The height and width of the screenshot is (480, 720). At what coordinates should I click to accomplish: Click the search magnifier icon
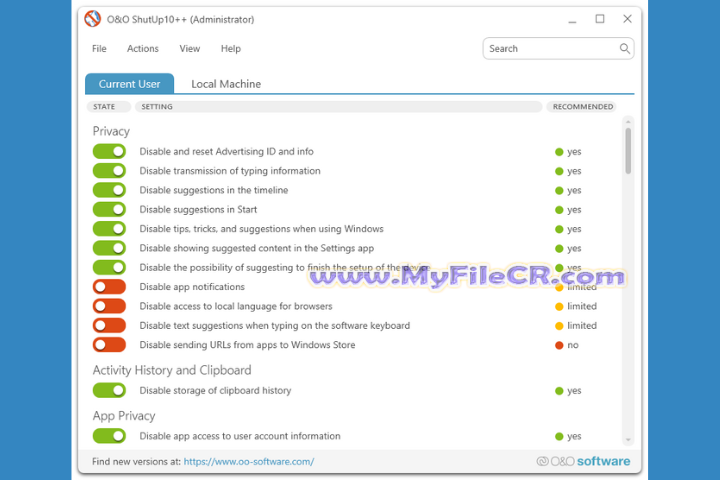624,48
